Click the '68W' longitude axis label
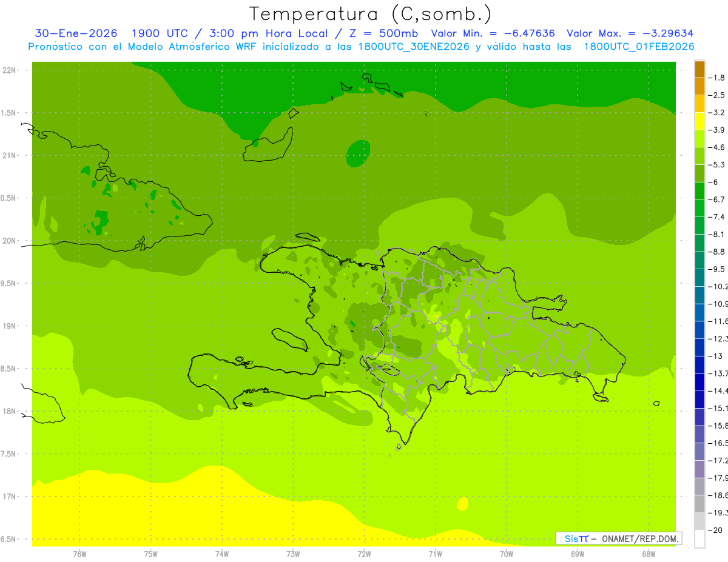The image size is (728, 562). (649, 554)
